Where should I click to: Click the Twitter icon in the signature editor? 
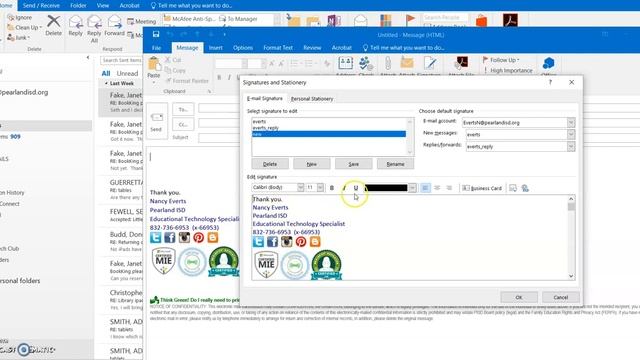(258, 242)
